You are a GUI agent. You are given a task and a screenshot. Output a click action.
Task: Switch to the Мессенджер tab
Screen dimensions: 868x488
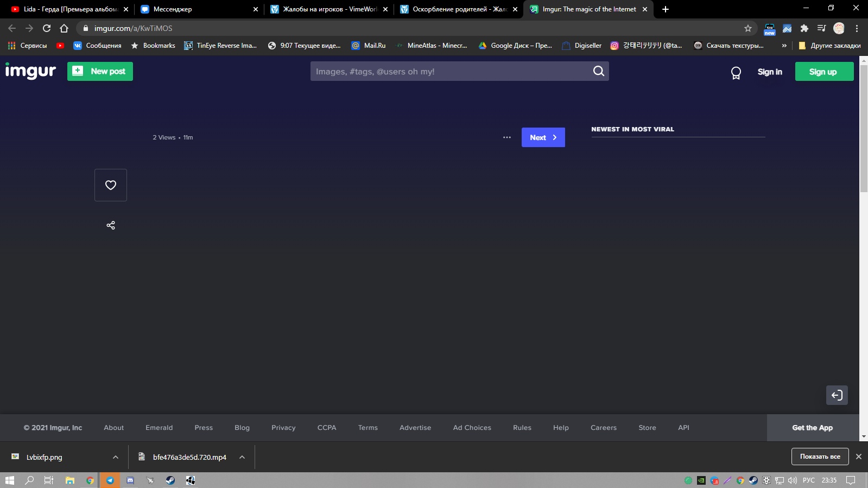(x=195, y=9)
